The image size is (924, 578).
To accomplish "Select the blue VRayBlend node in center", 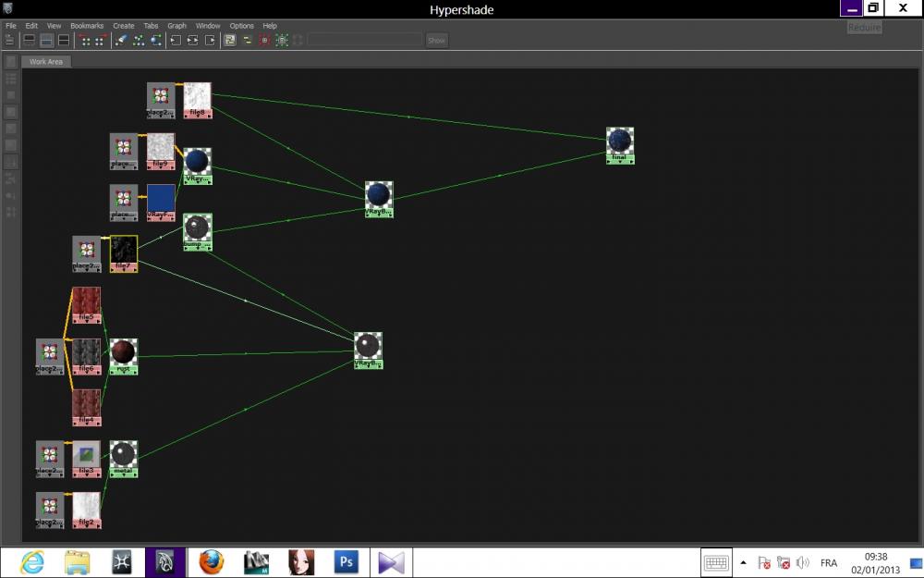I will click(378, 200).
